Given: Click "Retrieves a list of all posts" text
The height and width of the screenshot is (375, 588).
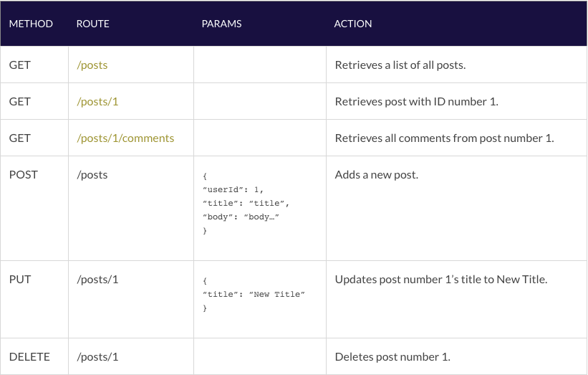Looking at the screenshot, I should (400, 65).
